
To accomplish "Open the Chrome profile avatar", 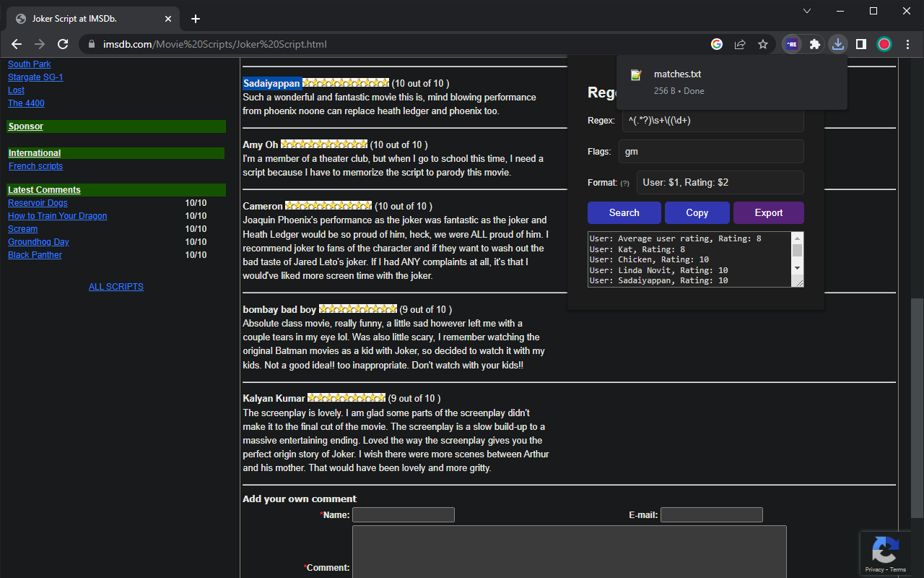I will point(884,44).
